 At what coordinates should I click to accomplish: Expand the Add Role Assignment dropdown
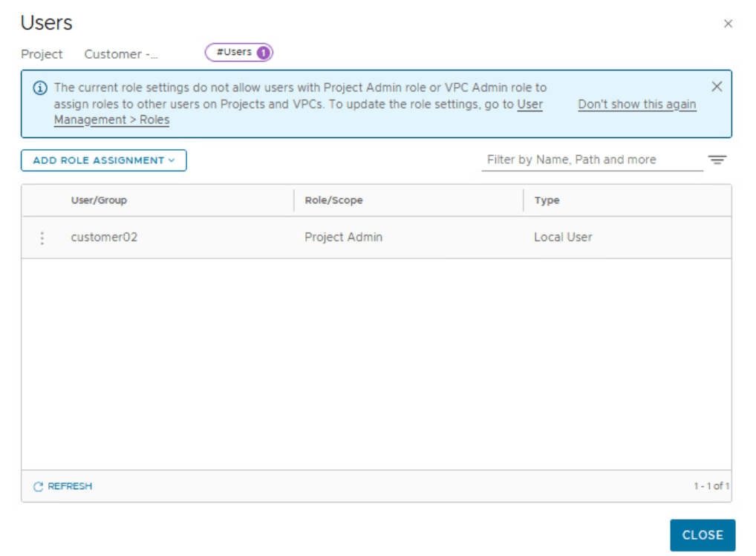pyautogui.click(x=104, y=160)
